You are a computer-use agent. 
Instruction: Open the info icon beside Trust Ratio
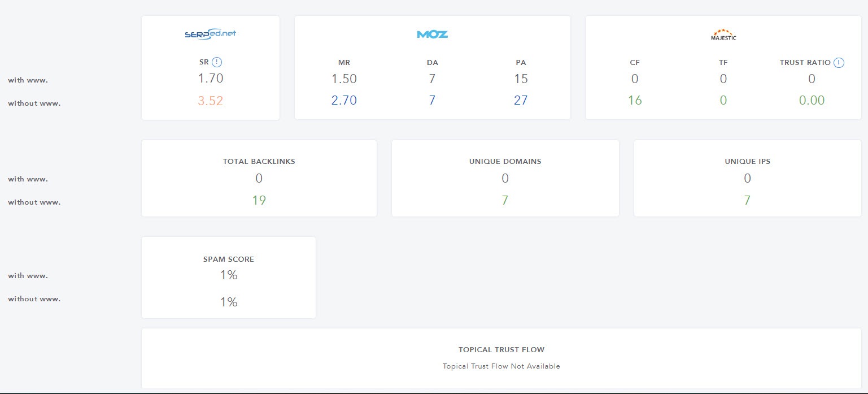tap(839, 62)
